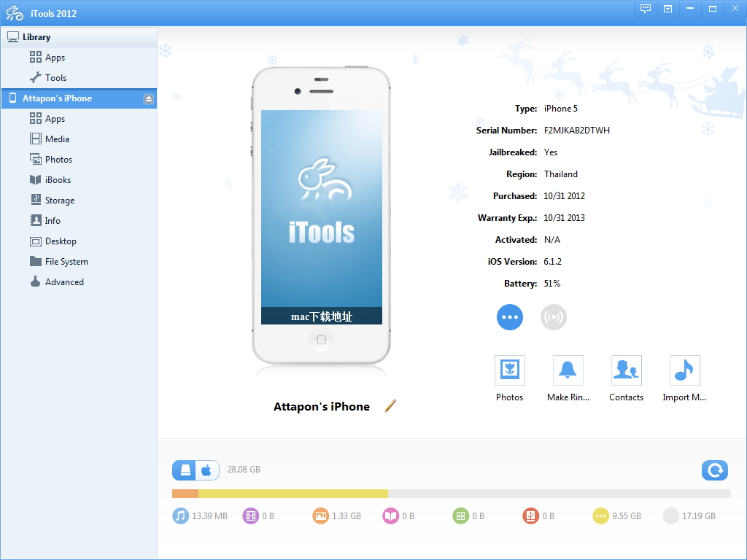This screenshot has width=747, height=560.
Task: Open the iBooks section
Action: (x=79, y=180)
